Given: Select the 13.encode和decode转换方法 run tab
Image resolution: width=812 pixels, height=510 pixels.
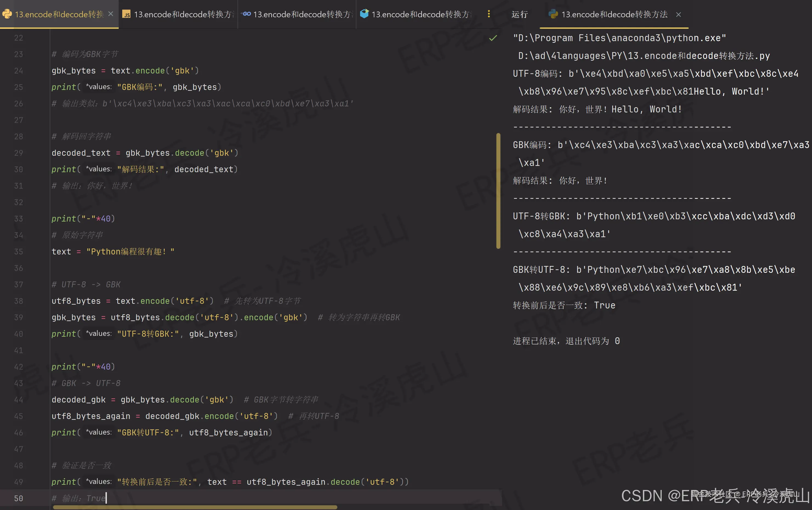Looking at the screenshot, I should 614,14.
